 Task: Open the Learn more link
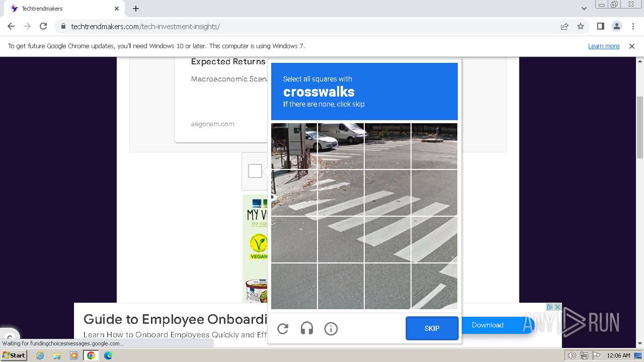pyautogui.click(x=604, y=46)
